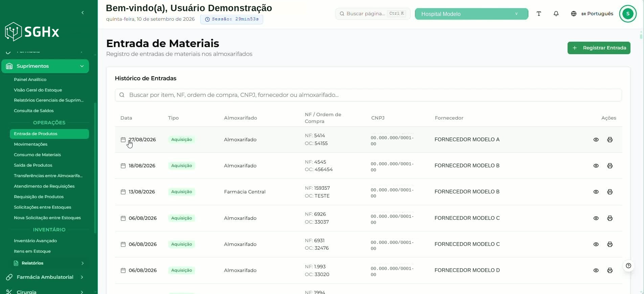The height and width of the screenshot is (294, 644).
Task: Open the Hospital Modelo dropdown
Action: (471, 14)
